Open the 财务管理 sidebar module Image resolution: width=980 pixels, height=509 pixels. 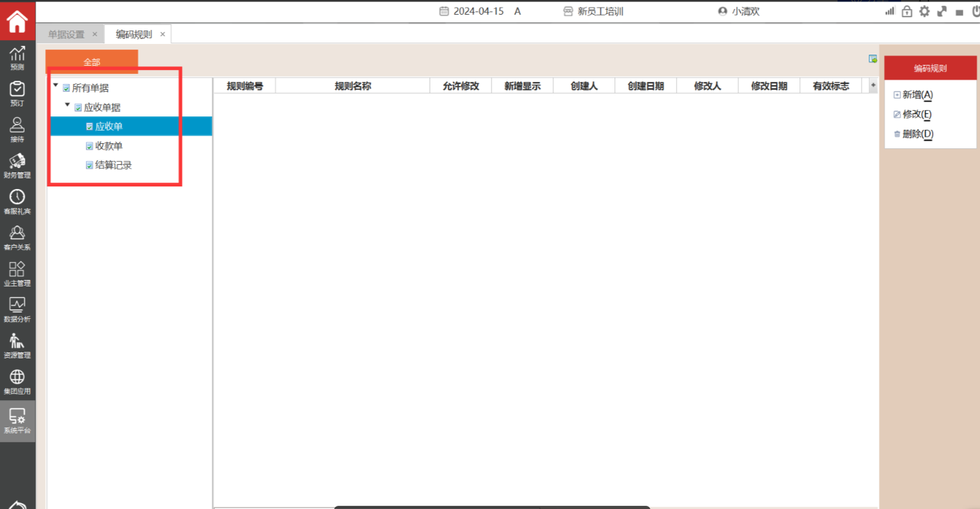coord(17,165)
